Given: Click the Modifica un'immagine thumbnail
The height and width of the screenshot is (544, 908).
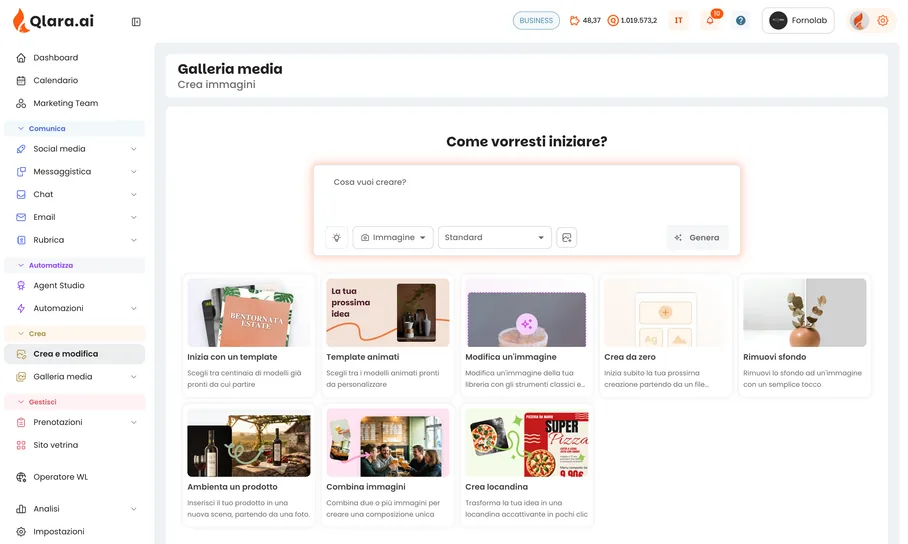Looking at the screenshot, I should click(x=526, y=312).
